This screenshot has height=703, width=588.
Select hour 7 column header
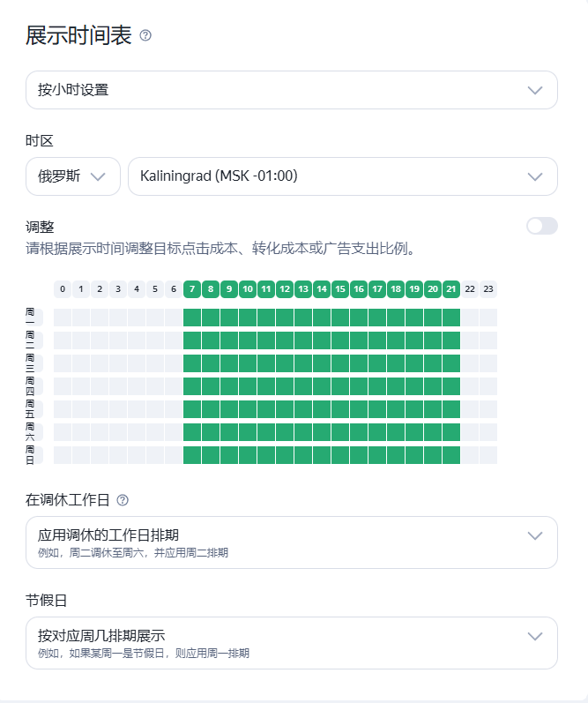[x=192, y=289]
